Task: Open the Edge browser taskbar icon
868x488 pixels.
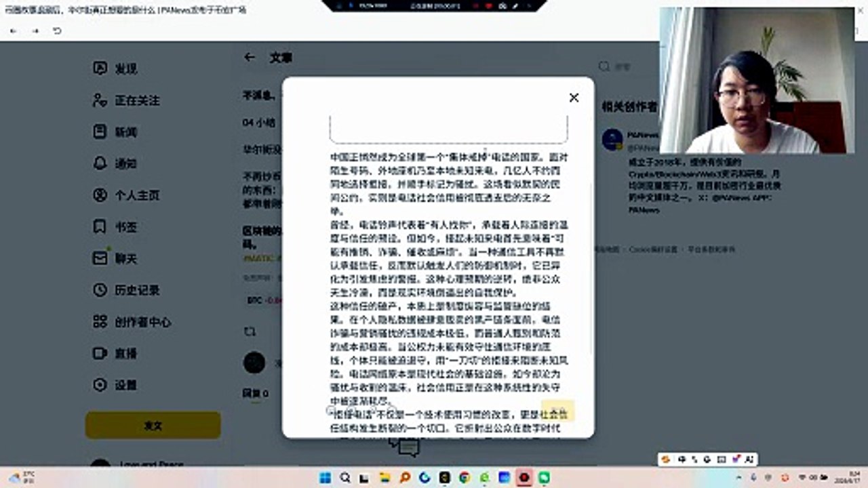Action: [425, 478]
